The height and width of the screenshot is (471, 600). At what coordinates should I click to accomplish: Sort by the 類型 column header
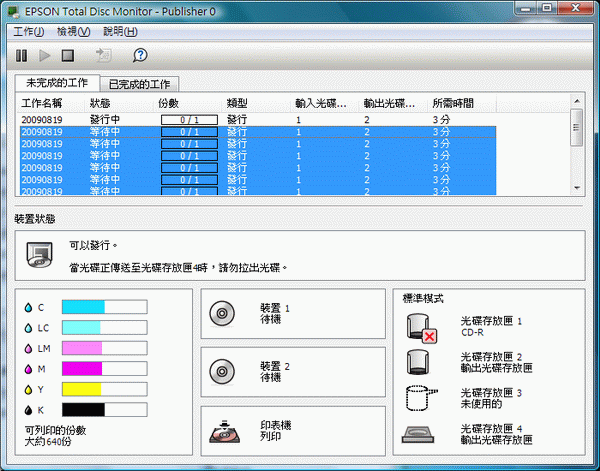258,103
